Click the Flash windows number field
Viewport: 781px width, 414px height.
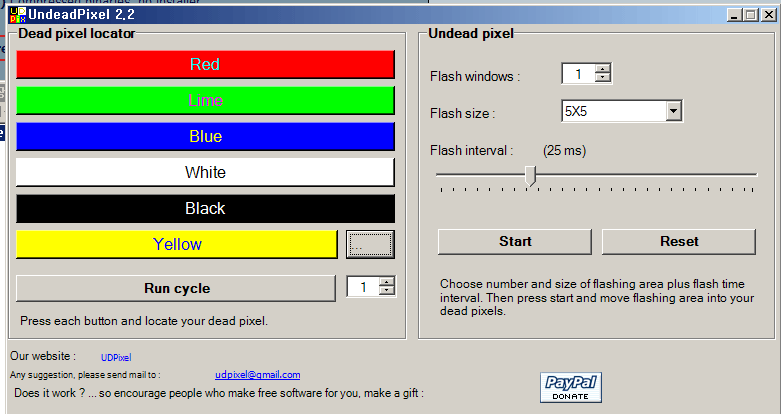point(578,74)
